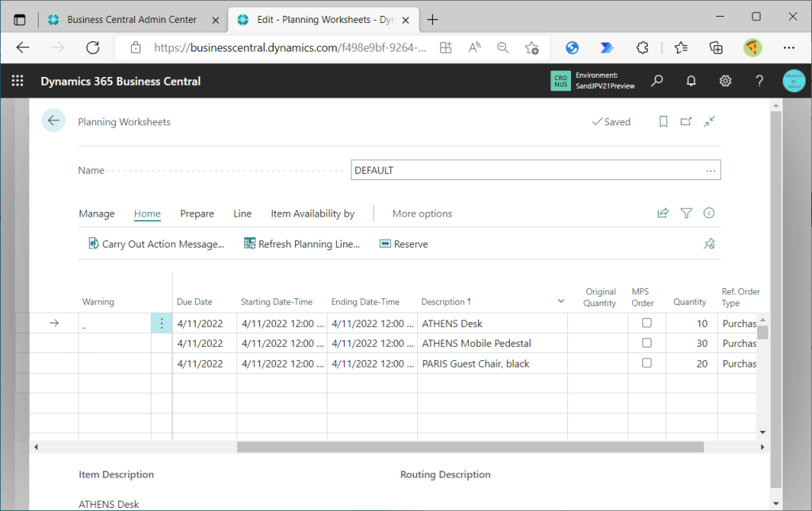The height and width of the screenshot is (511, 812).
Task: Close the Edit - Planning Worksheets browser tab
Action: click(x=406, y=20)
